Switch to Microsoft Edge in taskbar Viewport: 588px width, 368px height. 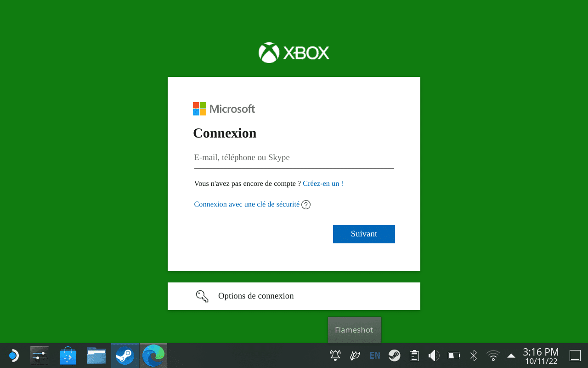[x=153, y=356]
